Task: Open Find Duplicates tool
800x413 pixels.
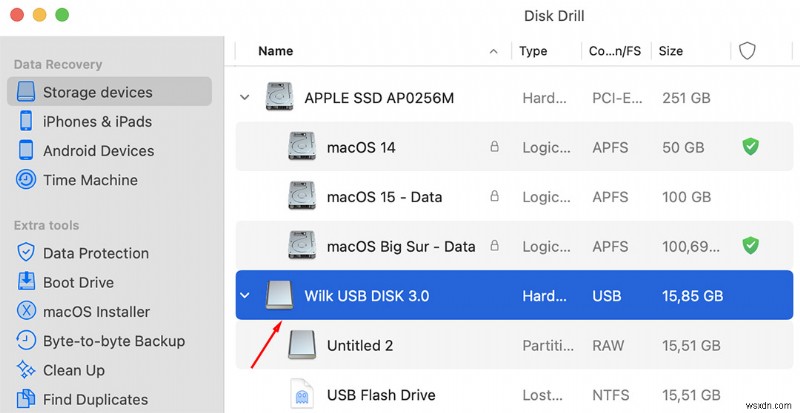Action: pyautogui.click(x=95, y=399)
